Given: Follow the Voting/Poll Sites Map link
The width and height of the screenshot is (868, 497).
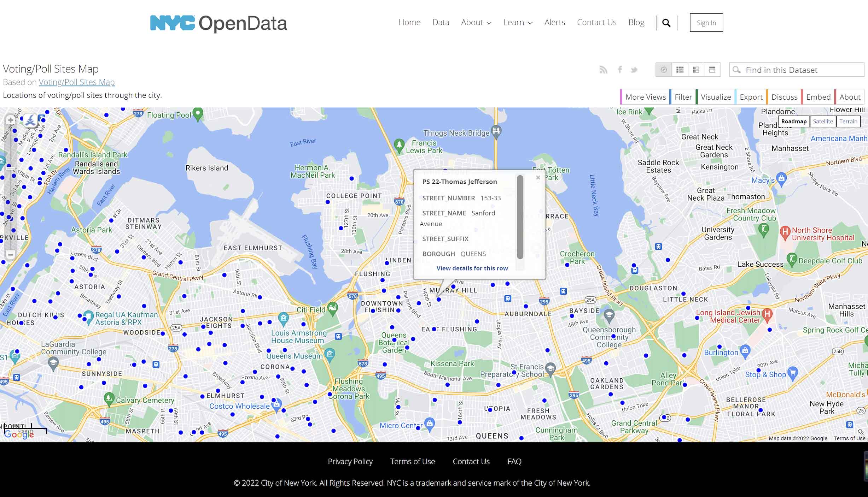Looking at the screenshot, I should pos(76,82).
